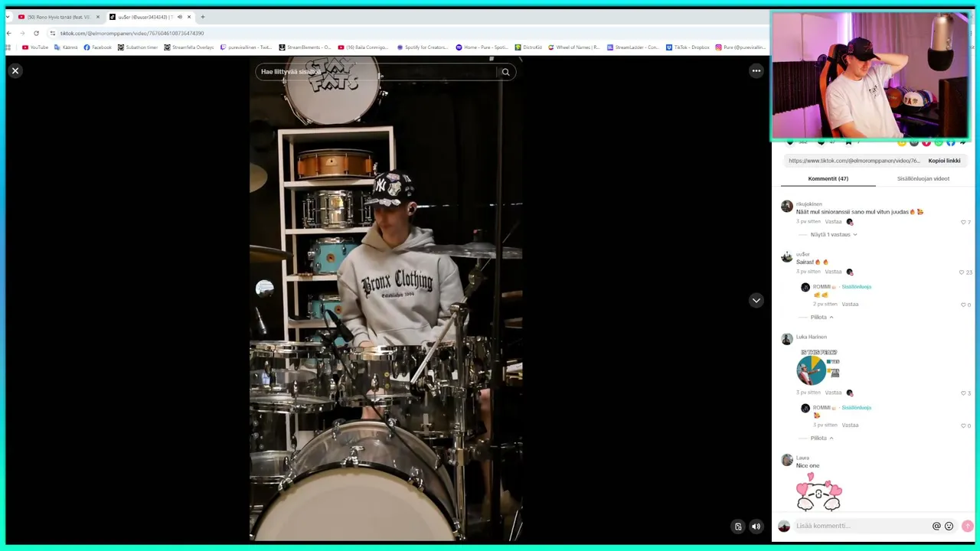The image size is (980, 551).
Task: Open the YouTube bookmark
Action: [35, 47]
